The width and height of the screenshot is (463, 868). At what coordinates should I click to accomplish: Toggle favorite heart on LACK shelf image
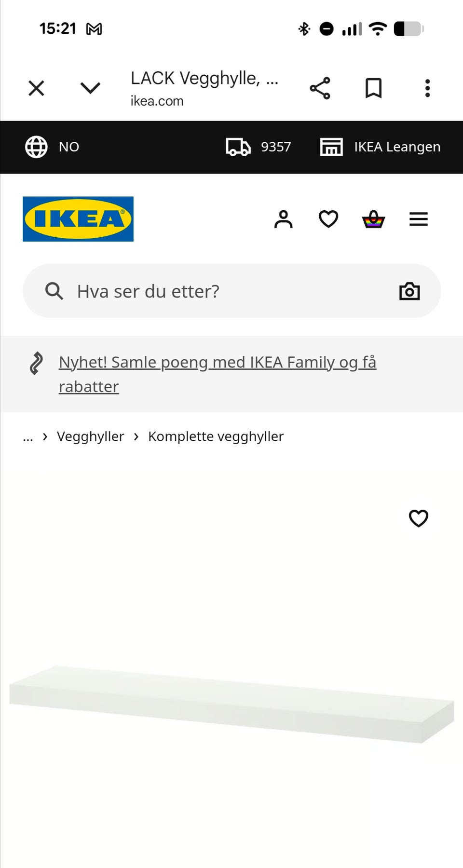(x=419, y=518)
